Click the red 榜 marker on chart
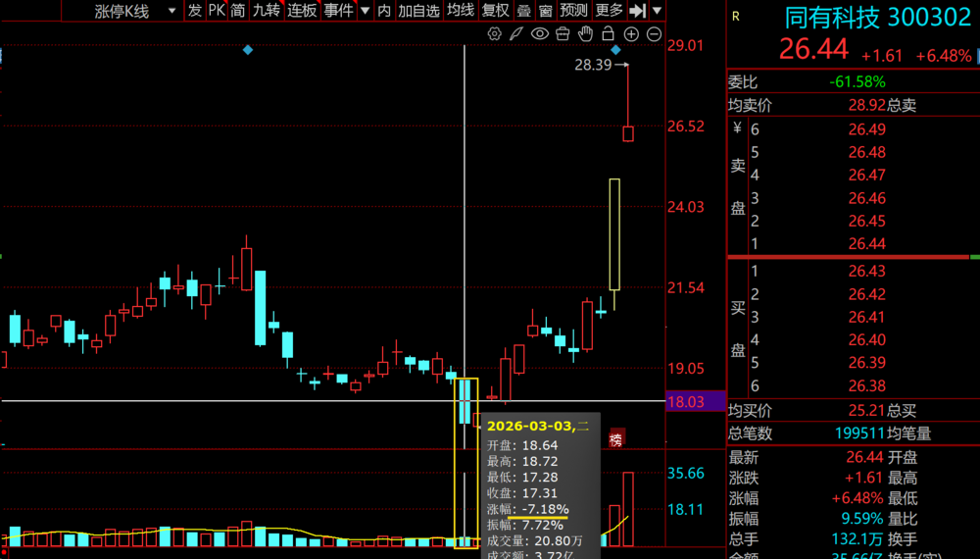The image size is (980, 559). pos(615,438)
